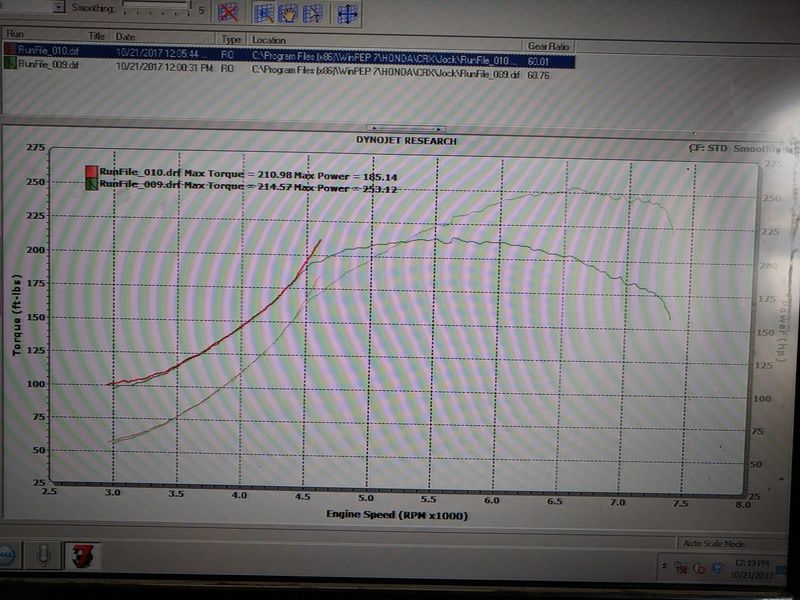This screenshot has height=600, width=800.
Task: Show hidden tray icons arrow
Action: click(664, 566)
